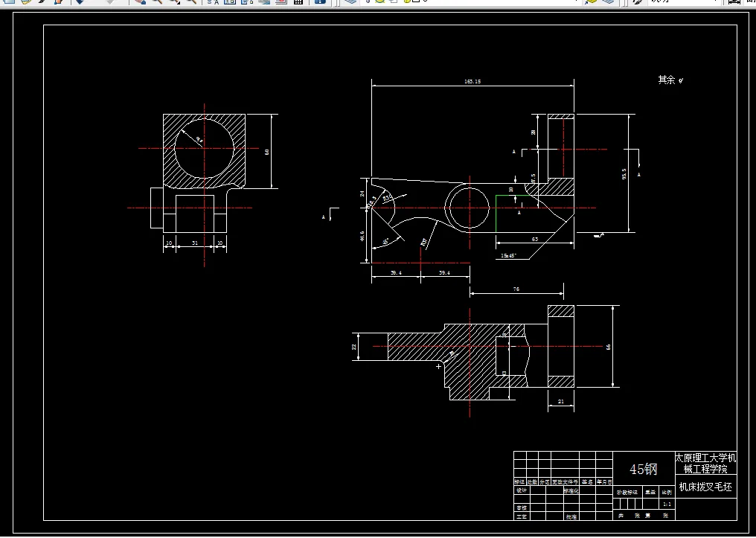Open the QuickCalc grid calculator icon

[x=298, y=1]
